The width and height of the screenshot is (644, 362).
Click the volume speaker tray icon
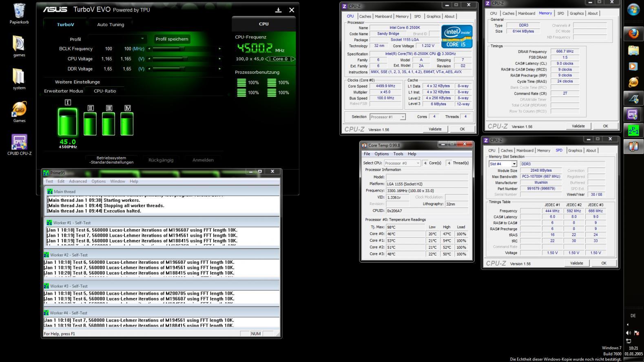click(x=629, y=333)
